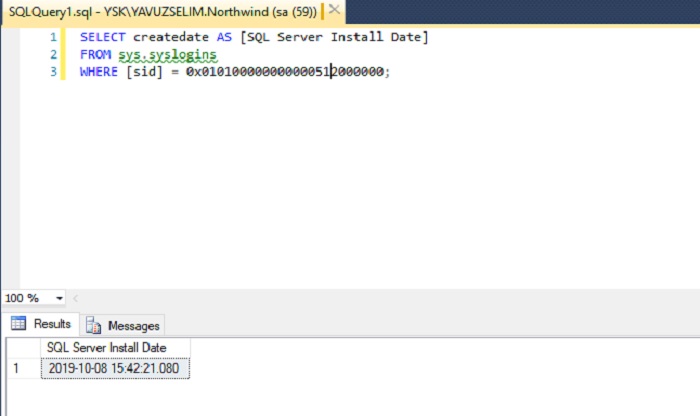Click the SELECT keyword on line 1
700x416 pixels.
point(103,37)
